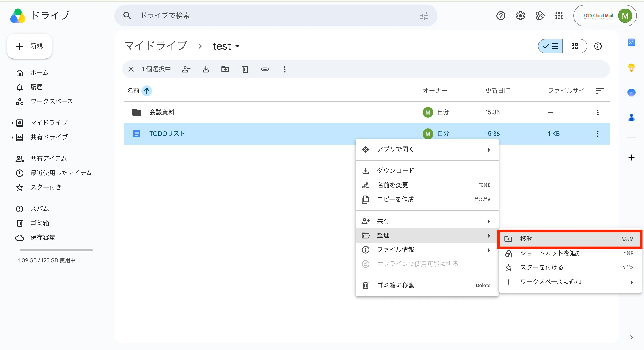Choose ダウンロード from context menu
The height and width of the screenshot is (350, 644).
pyautogui.click(x=427, y=171)
